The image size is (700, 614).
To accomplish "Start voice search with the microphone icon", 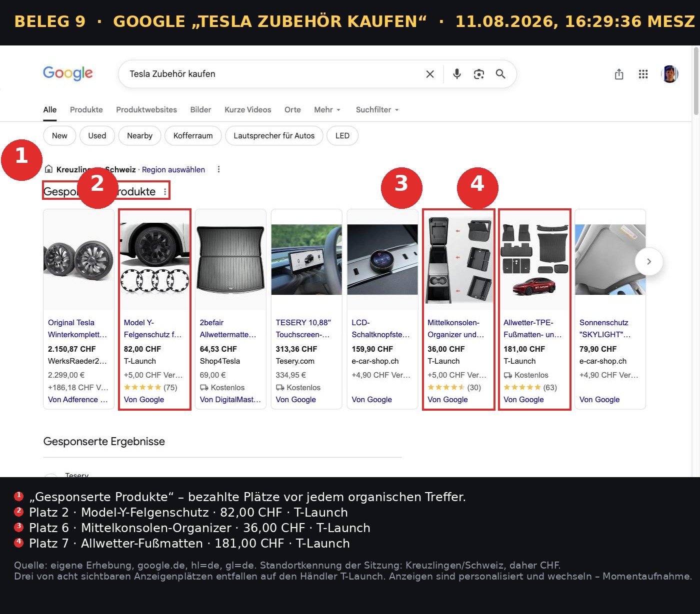I will click(x=457, y=74).
